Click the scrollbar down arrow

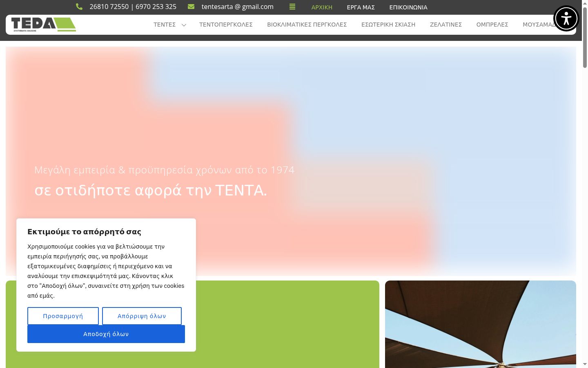[x=585, y=364]
